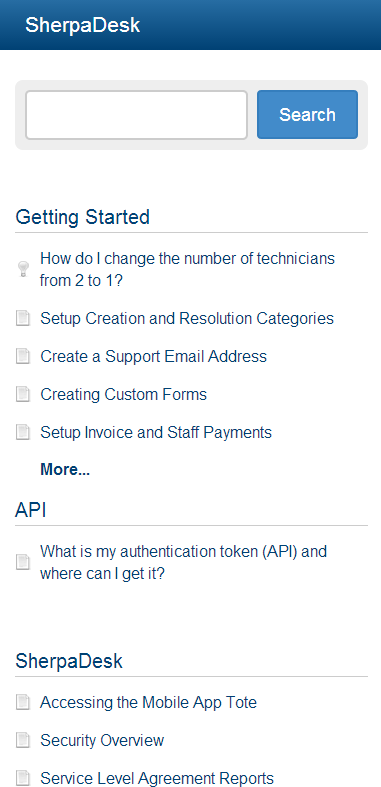The width and height of the screenshot is (381, 787).
Task: Open the SherpaDesk category heading
Action: coord(69,661)
